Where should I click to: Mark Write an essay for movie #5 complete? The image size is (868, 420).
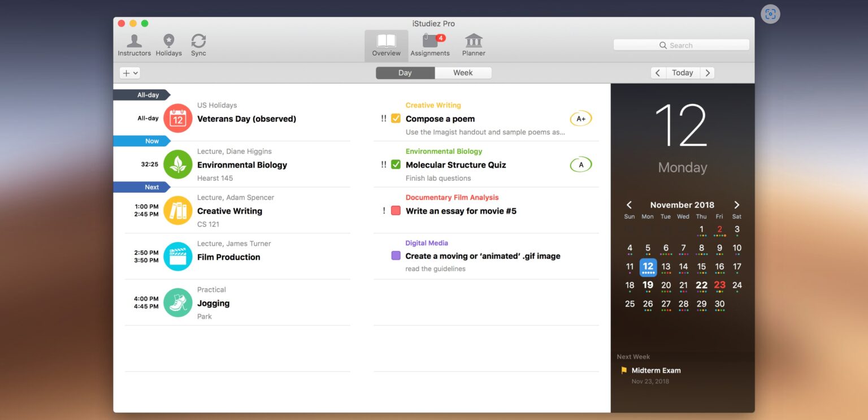[396, 211]
